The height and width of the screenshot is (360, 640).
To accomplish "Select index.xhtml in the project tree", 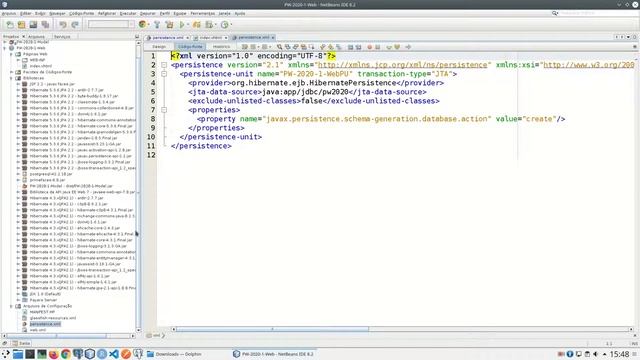I will click(x=40, y=66).
